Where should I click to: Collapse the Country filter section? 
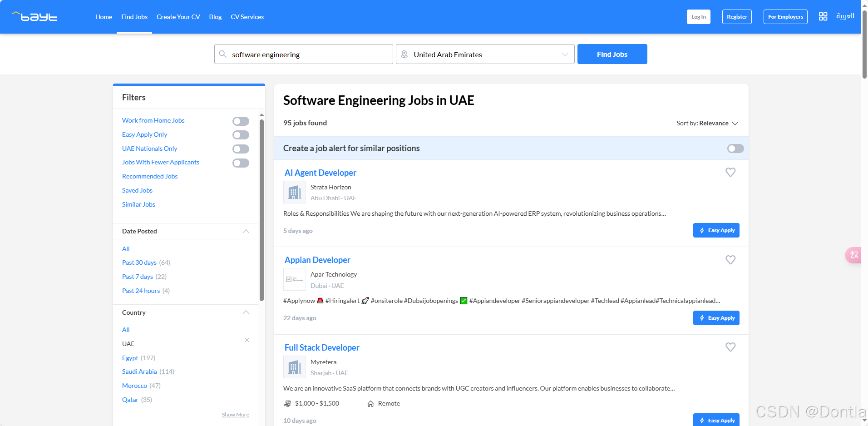pos(246,312)
